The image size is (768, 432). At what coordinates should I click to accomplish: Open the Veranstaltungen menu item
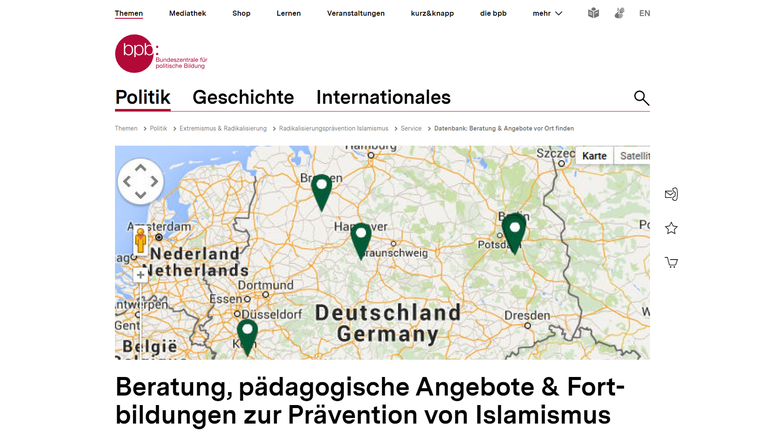pos(356,13)
